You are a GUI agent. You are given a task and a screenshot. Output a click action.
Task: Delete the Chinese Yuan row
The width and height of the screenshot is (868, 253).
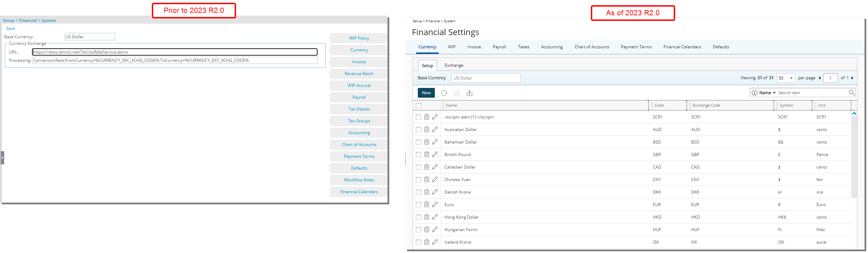point(427,179)
